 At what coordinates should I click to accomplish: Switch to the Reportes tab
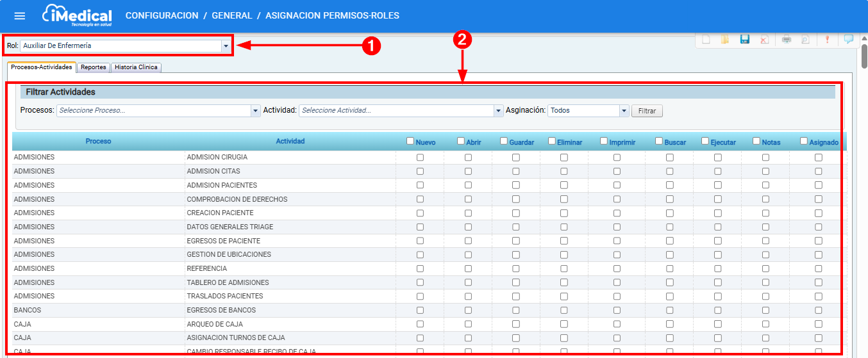[x=94, y=67]
